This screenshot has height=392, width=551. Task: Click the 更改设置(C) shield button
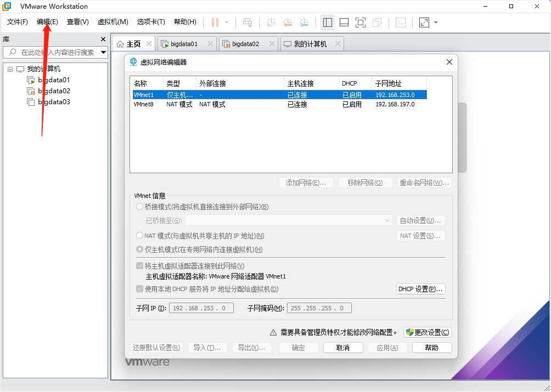pyautogui.click(x=428, y=332)
